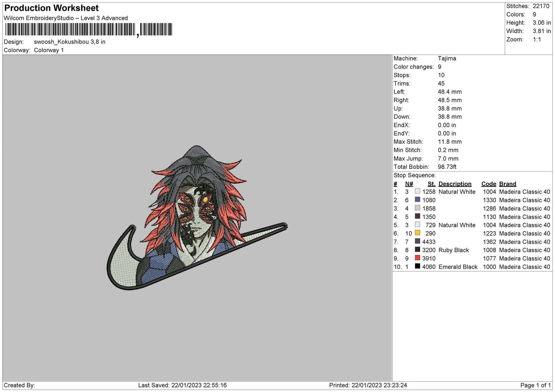Click the Stops value 10
The image size is (555, 392).
(441, 75)
